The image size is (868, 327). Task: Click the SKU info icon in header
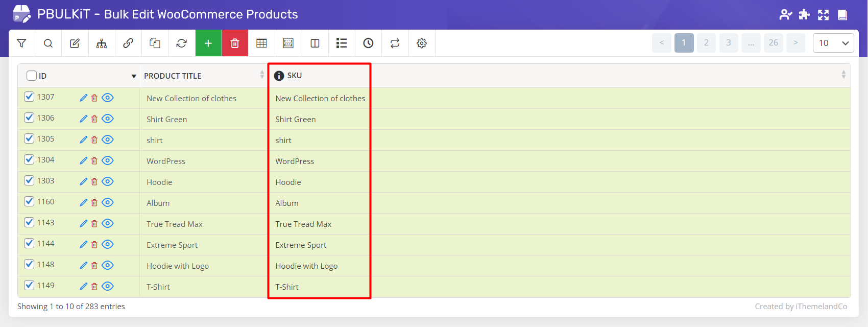(279, 76)
